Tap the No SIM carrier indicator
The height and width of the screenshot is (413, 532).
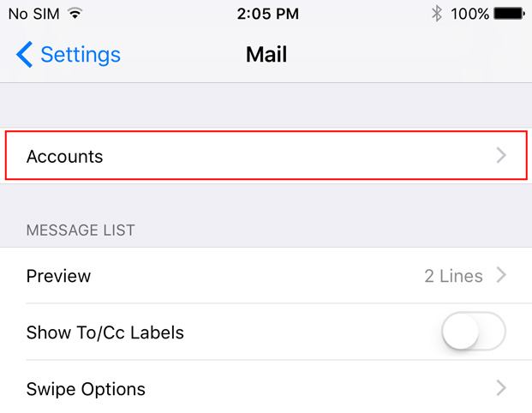point(34,14)
